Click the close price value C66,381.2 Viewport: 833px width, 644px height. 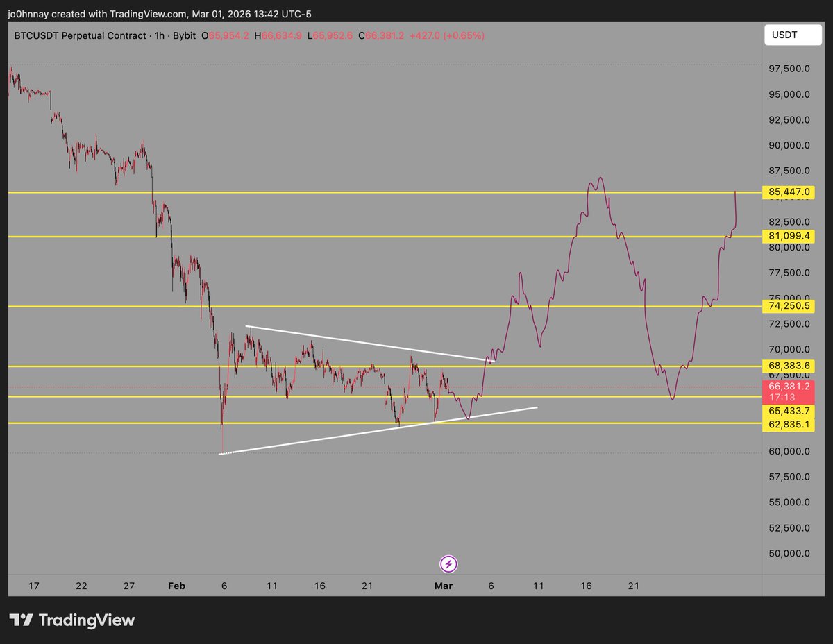pyautogui.click(x=382, y=35)
